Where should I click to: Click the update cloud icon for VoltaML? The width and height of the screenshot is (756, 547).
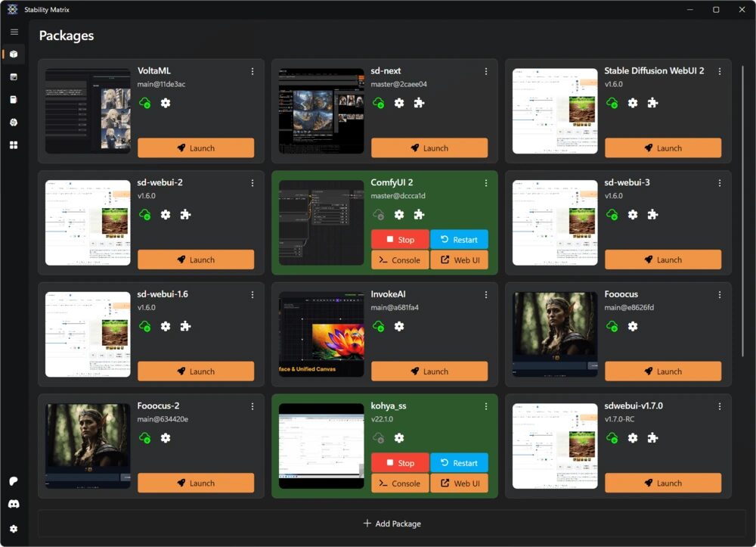pyautogui.click(x=145, y=103)
